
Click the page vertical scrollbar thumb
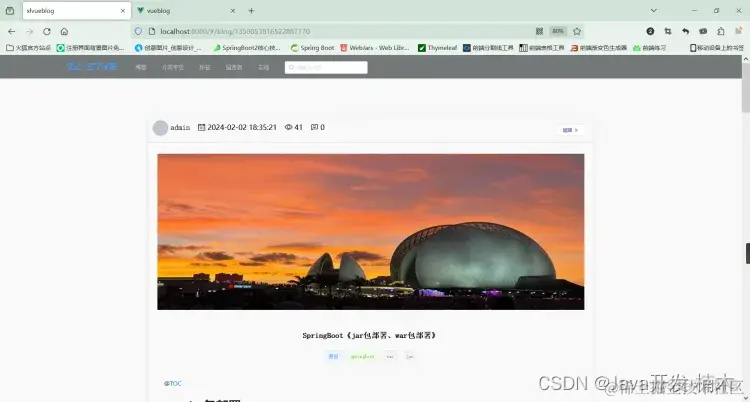tap(746, 88)
